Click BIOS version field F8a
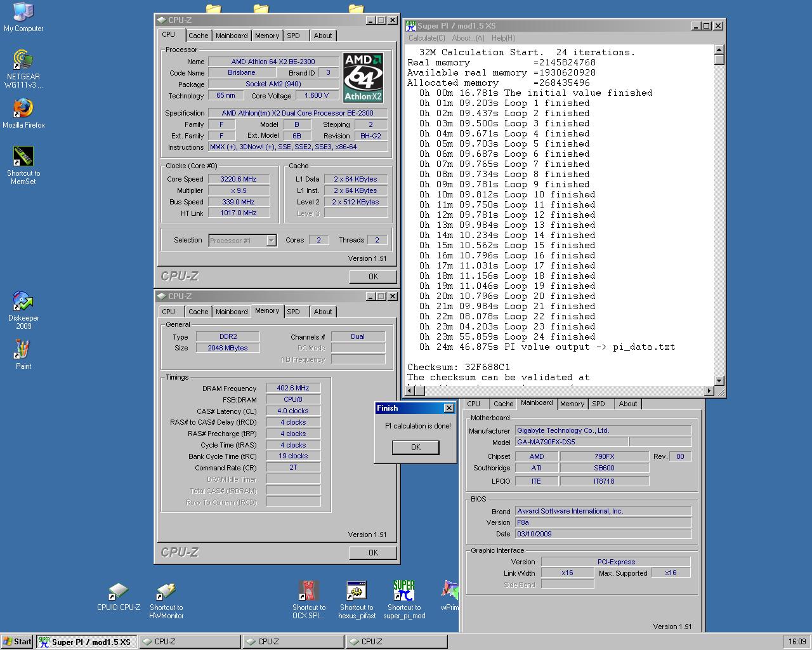The width and height of the screenshot is (812, 650). coord(603,522)
